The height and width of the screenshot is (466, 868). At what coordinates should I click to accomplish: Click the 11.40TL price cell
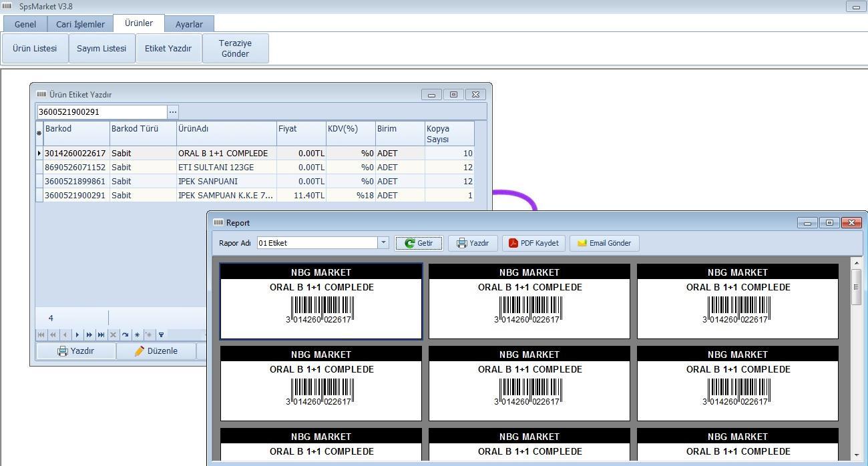coord(301,195)
